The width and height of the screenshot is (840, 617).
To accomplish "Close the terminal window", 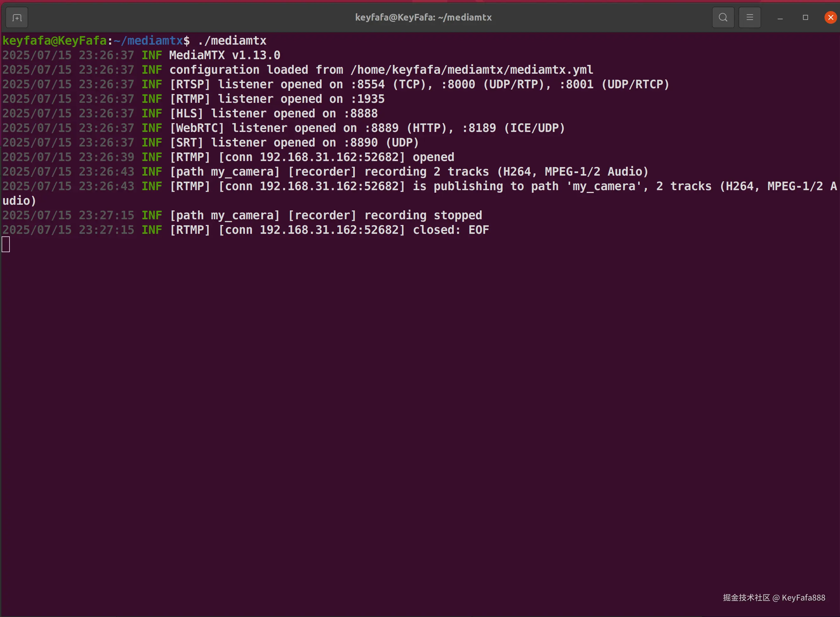I will [830, 17].
